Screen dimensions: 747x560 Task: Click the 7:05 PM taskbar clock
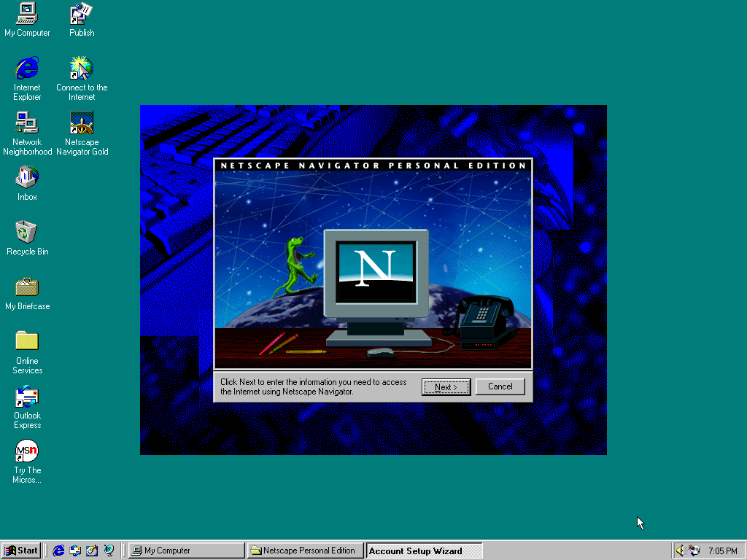pos(722,551)
